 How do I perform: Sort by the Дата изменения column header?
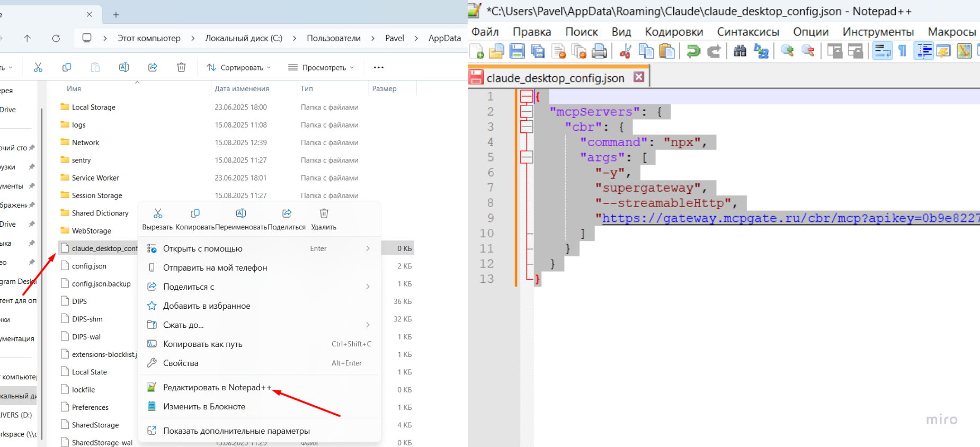(x=242, y=88)
